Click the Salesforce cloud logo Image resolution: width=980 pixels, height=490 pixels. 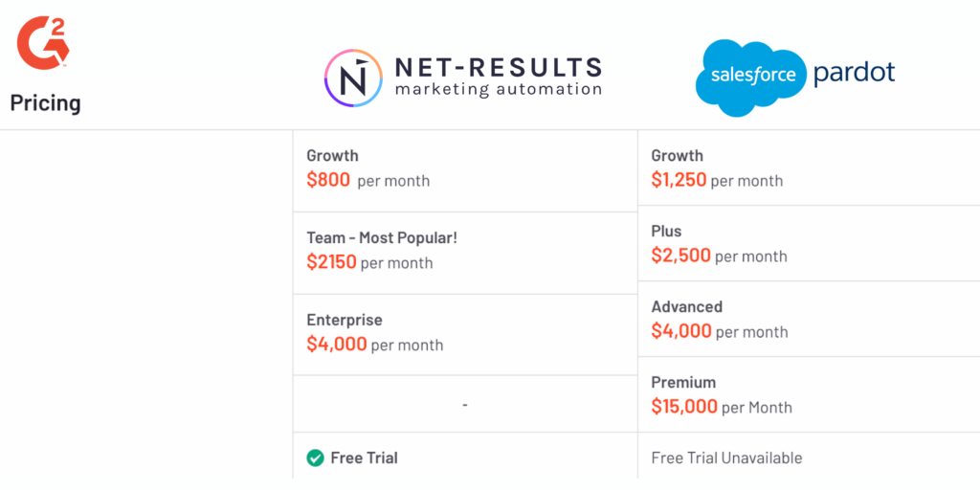tap(752, 78)
